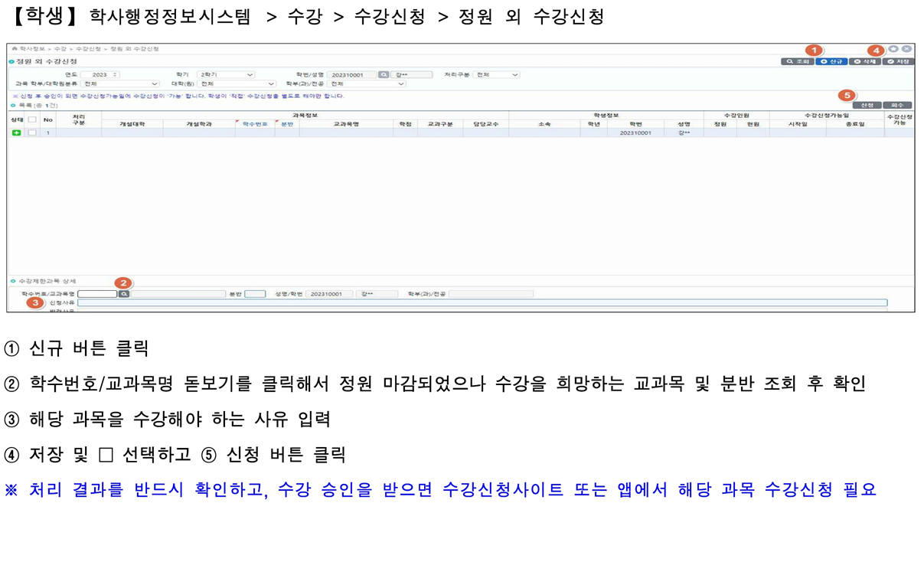Click the 신청사유 reason input field
924x588 pixels.
click(x=482, y=303)
